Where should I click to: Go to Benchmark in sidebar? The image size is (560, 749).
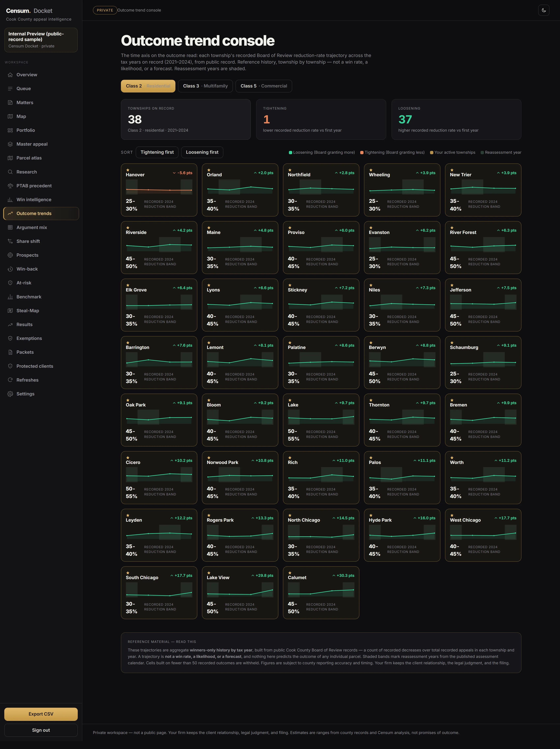coord(41,297)
